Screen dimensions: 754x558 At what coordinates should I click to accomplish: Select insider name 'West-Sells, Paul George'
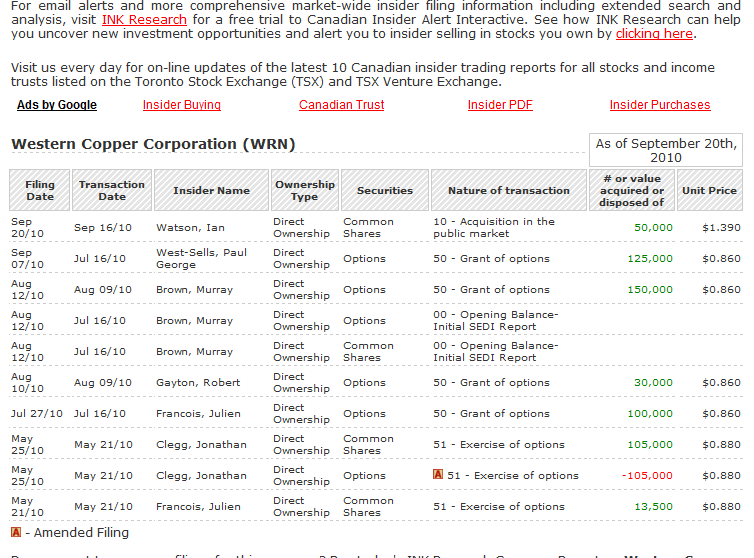point(201,258)
